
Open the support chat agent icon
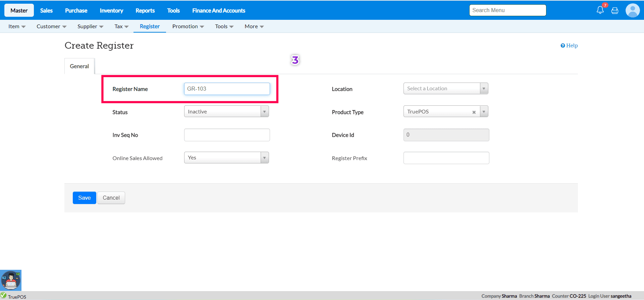(x=11, y=280)
